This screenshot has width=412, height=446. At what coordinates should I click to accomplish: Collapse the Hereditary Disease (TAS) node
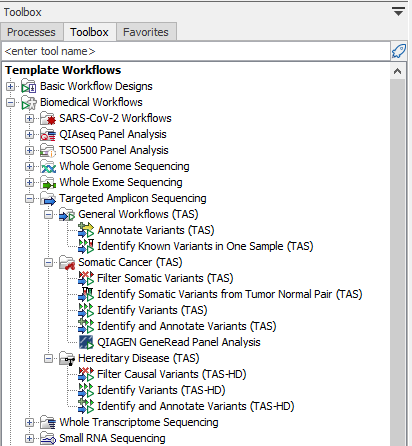(x=48, y=358)
